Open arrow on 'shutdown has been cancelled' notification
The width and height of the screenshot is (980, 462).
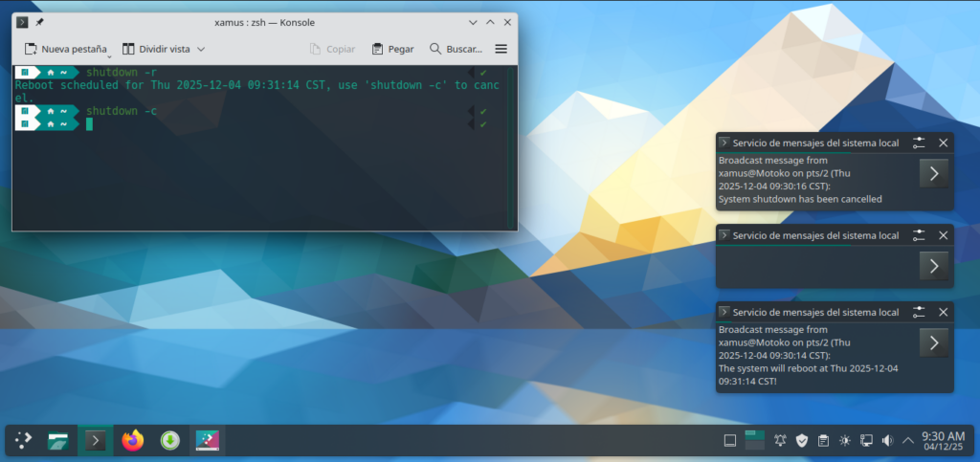click(x=934, y=173)
